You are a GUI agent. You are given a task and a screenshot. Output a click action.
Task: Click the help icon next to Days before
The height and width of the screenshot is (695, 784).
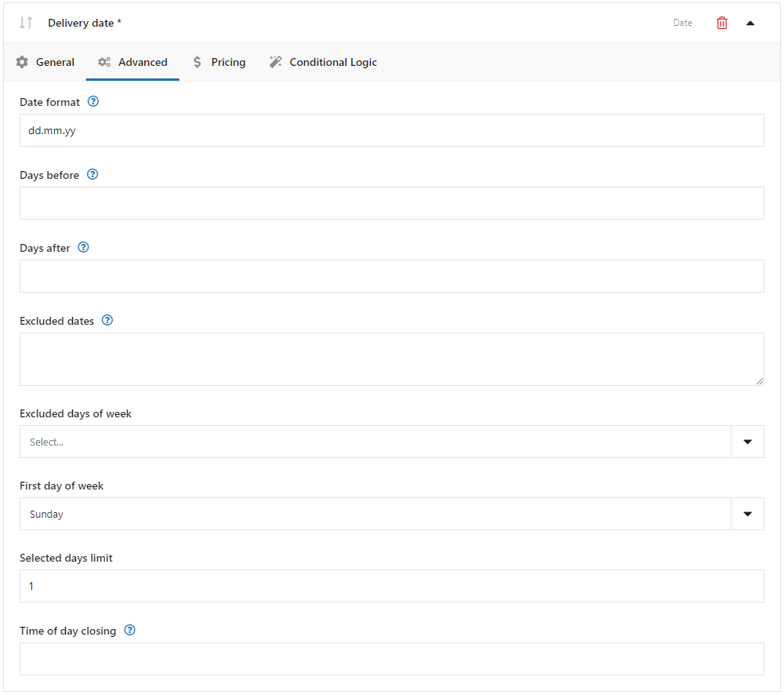(x=93, y=175)
